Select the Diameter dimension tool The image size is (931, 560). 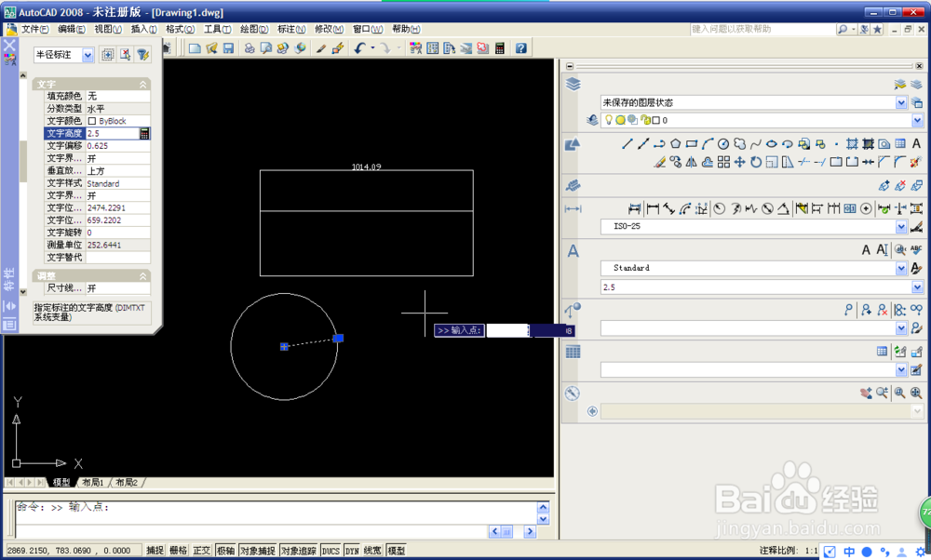coord(767,208)
